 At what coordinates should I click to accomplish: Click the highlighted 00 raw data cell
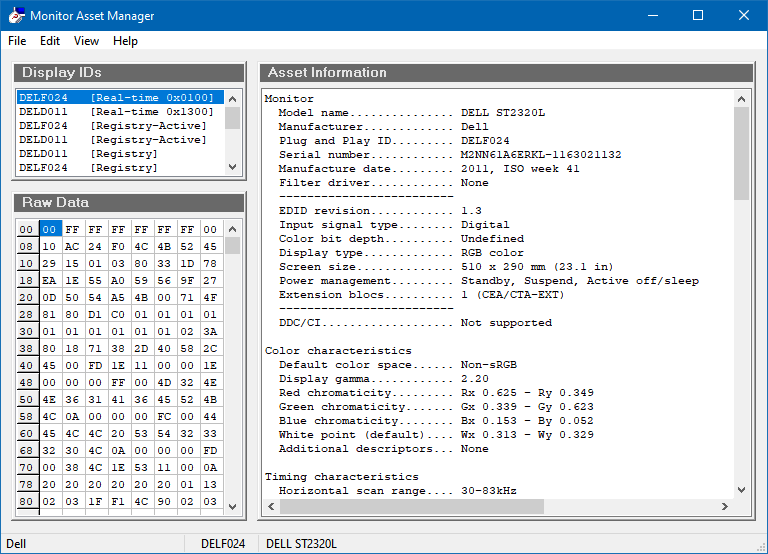(x=49, y=229)
